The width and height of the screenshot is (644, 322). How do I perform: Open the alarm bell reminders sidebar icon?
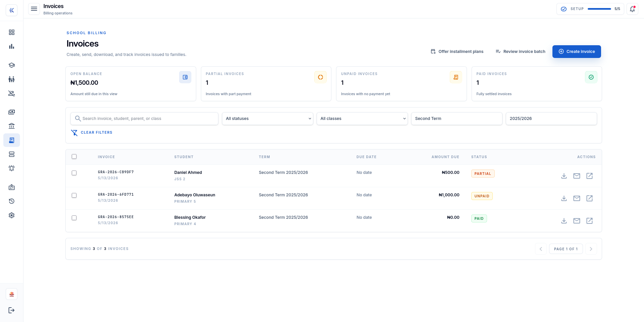(11, 168)
